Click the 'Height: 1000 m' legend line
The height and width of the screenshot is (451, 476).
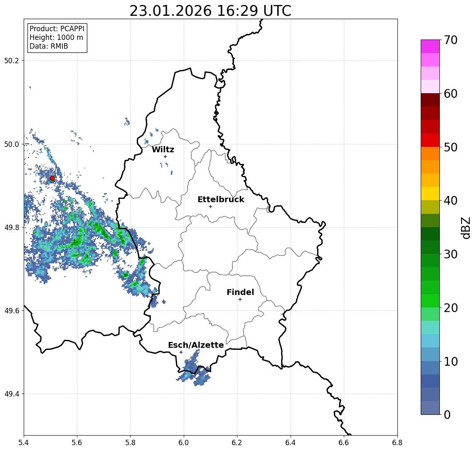[56, 37]
